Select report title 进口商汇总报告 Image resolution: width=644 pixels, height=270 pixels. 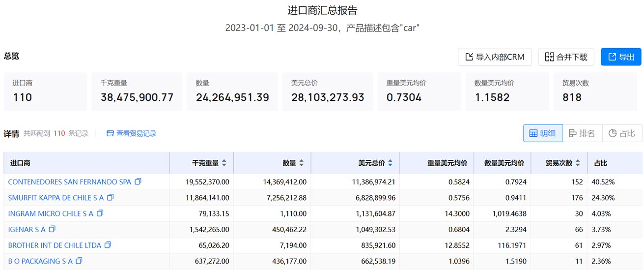322,10
